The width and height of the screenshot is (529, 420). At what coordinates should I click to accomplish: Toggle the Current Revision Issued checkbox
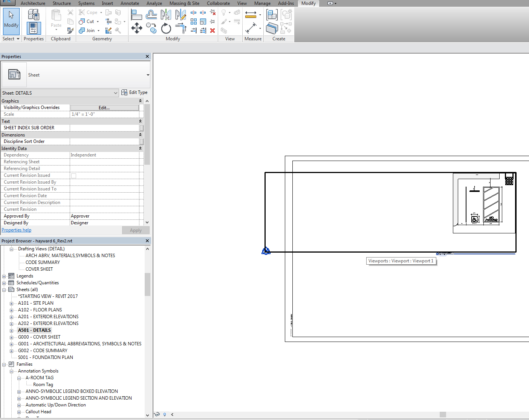74,176
